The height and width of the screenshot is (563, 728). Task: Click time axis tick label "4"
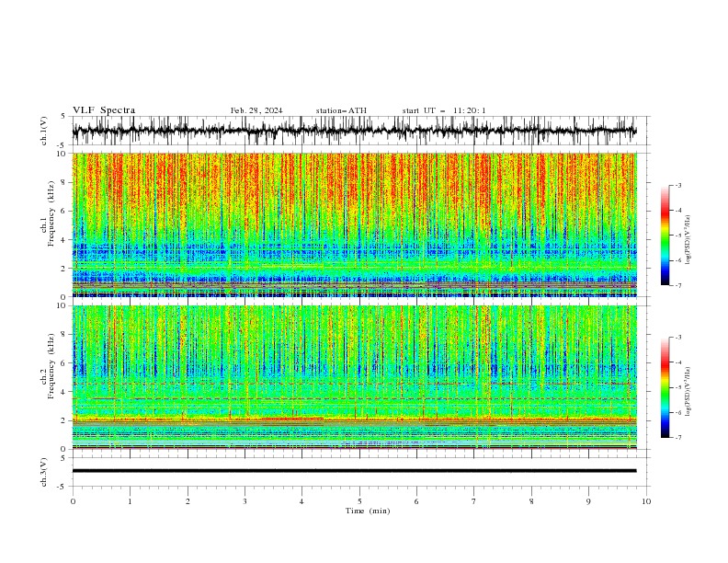pyautogui.click(x=301, y=501)
